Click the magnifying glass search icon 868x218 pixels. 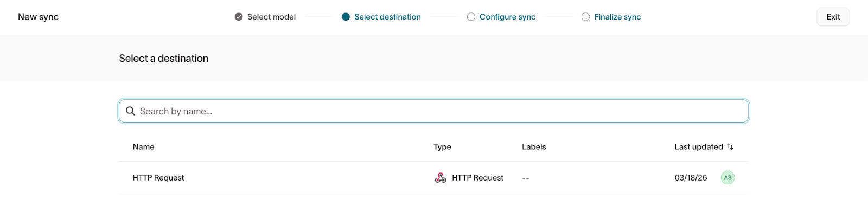tap(130, 111)
